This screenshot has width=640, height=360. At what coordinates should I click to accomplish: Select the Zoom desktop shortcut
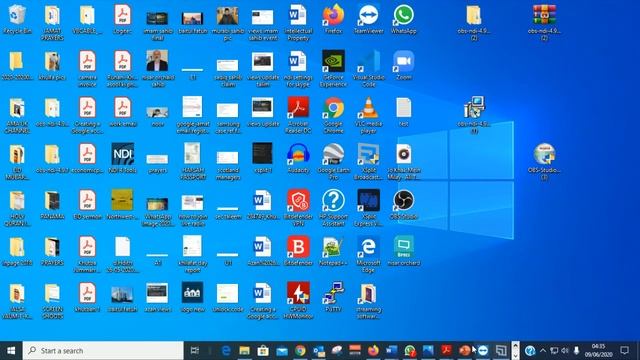coord(404,65)
